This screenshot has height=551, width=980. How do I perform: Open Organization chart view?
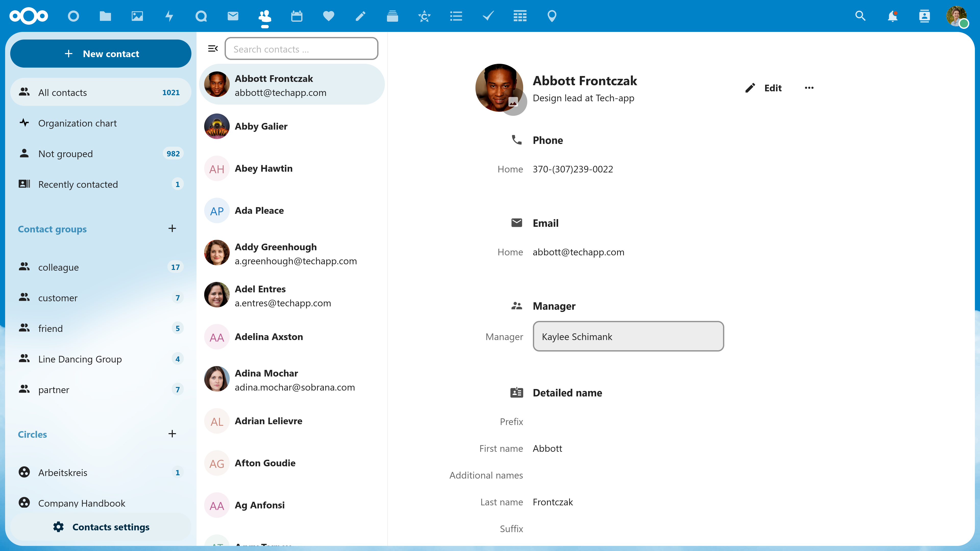pos(101,123)
